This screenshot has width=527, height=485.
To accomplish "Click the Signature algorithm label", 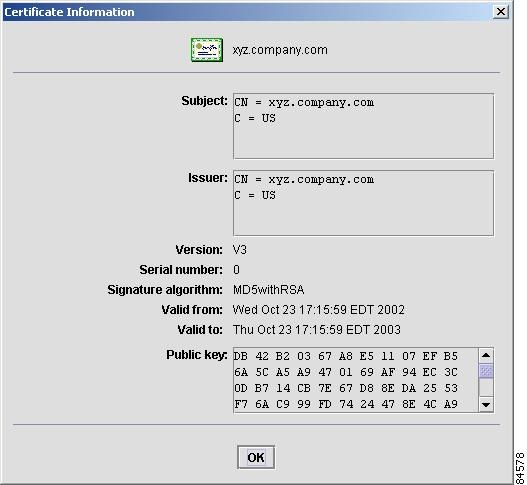I will pyautogui.click(x=165, y=290).
